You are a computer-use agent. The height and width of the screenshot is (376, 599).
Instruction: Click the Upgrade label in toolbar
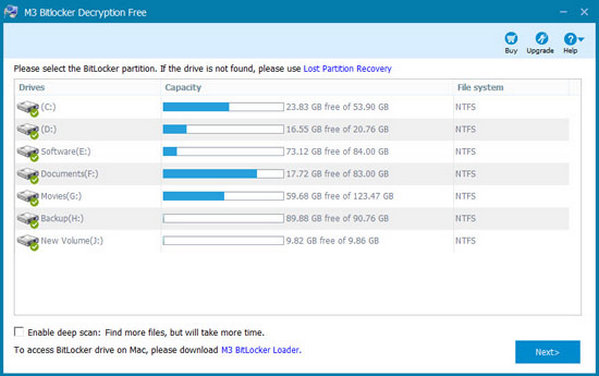coord(540,51)
